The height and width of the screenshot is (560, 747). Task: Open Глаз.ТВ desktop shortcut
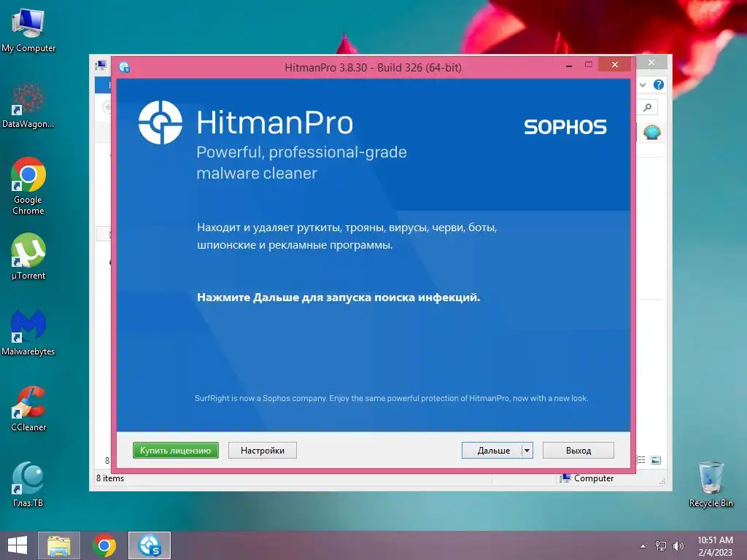28,484
